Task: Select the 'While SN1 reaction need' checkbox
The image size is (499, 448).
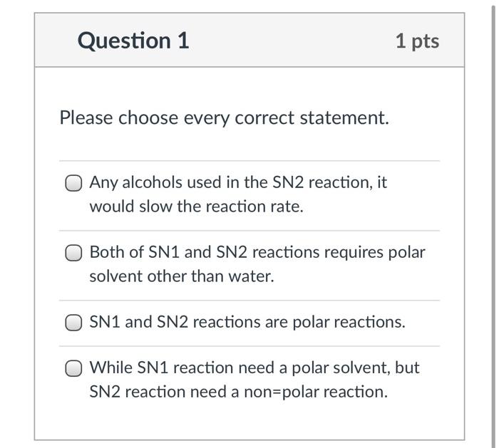Action: (x=74, y=368)
